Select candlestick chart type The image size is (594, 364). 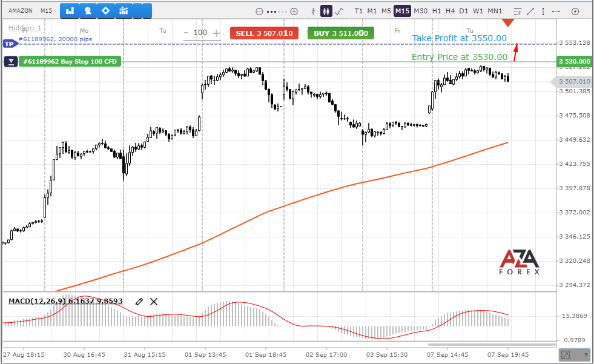point(326,11)
